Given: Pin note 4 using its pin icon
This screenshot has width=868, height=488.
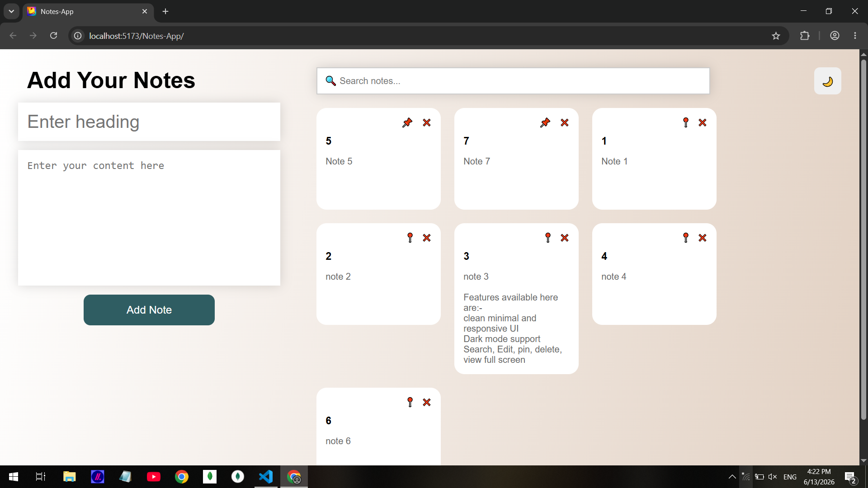Looking at the screenshot, I should (686, 238).
